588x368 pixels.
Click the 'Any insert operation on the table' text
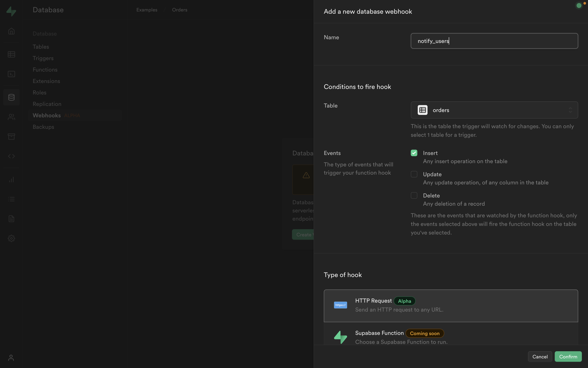tap(465, 161)
